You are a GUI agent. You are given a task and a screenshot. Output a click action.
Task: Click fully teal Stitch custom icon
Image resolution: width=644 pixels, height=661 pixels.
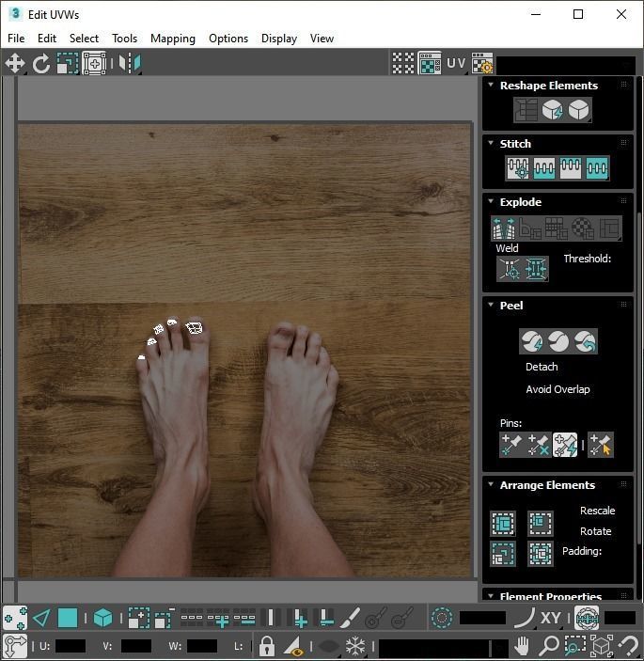(x=597, y=167)
